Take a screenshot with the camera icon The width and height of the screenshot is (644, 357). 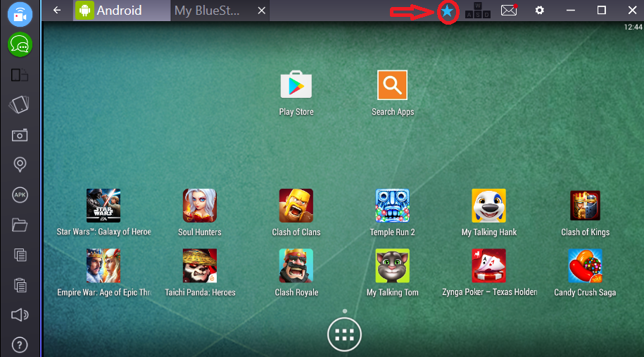[20, 135]
